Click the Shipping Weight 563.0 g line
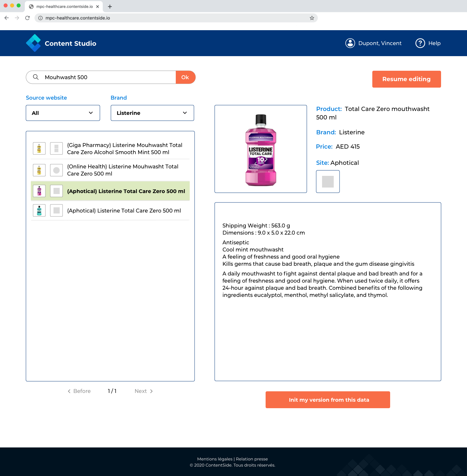467x476 pixels. [x=256, y=226]
